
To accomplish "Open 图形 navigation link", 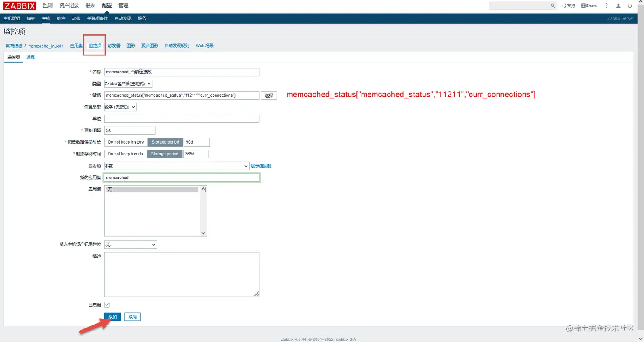I will pos(131,46).
